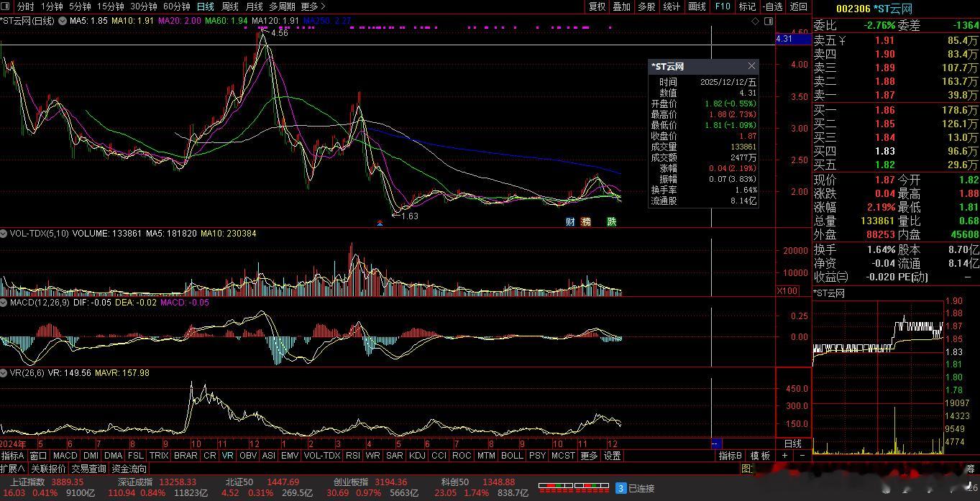The width and height of the screenshot is (980, 501).
Task: Open the F10 company info
Action: click(x=722, y=6)
